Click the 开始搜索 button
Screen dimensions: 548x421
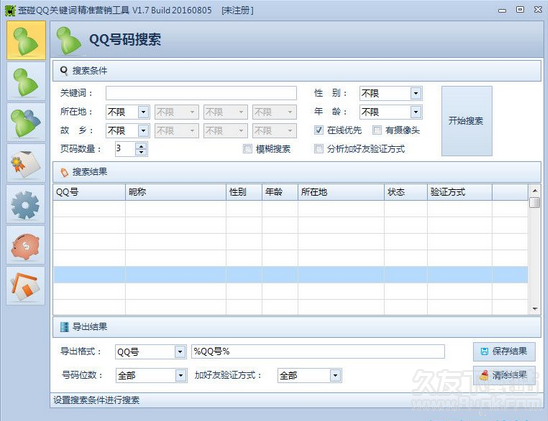(467, 121)
